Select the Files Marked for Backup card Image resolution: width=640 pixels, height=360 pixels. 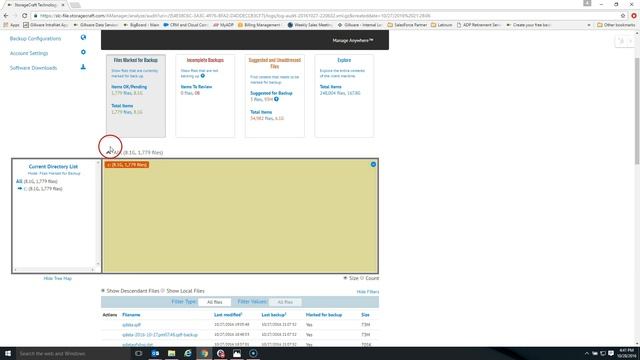pos(136,96)
